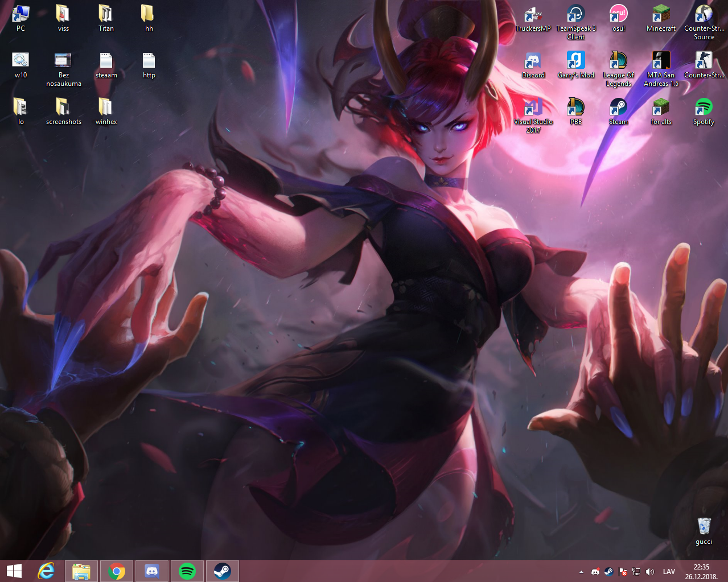
Task: Select the League Of Legends shortcut
Action: pos(618,69)
